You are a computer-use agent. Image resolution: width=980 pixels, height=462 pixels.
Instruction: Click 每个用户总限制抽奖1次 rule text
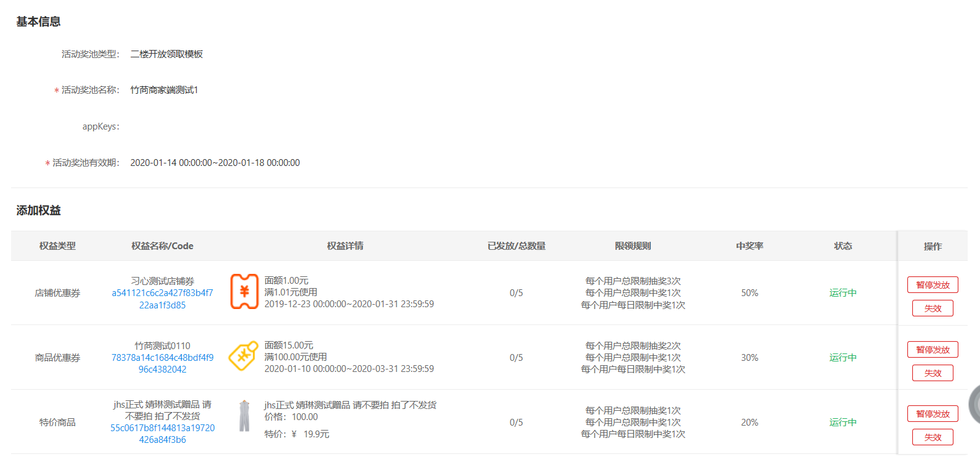coord(633,411)
